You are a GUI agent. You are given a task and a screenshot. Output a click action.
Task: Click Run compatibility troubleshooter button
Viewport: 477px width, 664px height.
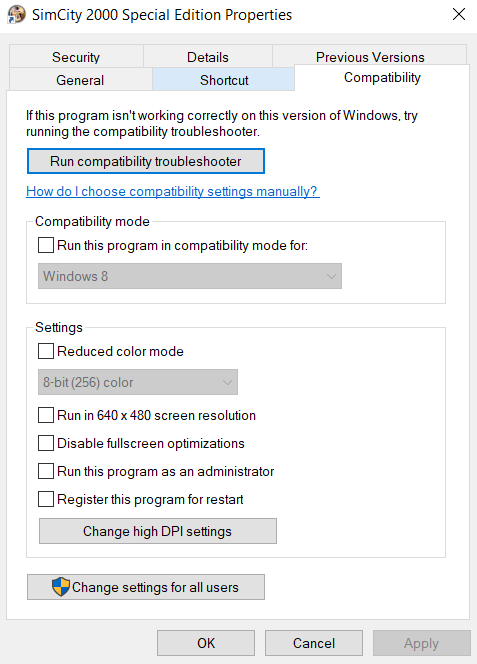[x=146, y=161]
